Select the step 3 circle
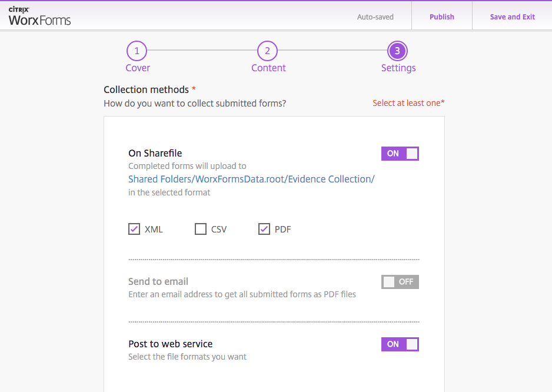Viewport: 552px width, 392px height. coord(397,51)
